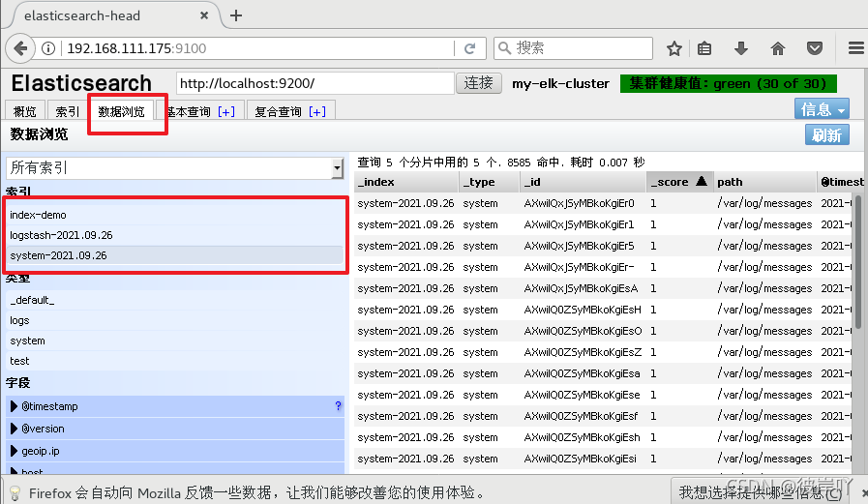Viewport: 868px width, 504px height.
Task: Select the system-2021.09.26 index in sidebar
Action: tap(175, 255)
